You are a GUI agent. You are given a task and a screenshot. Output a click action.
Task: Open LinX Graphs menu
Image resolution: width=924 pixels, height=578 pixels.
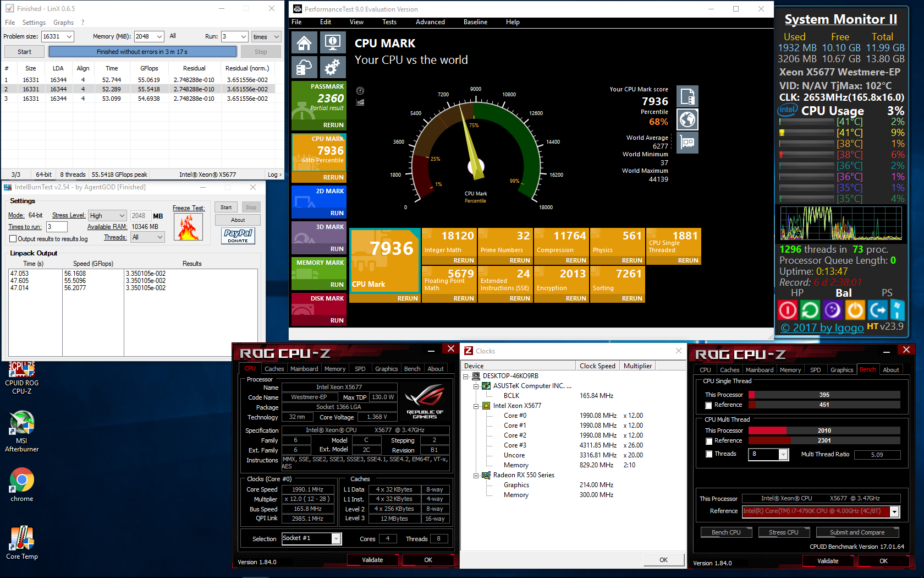tap(63, 23)
